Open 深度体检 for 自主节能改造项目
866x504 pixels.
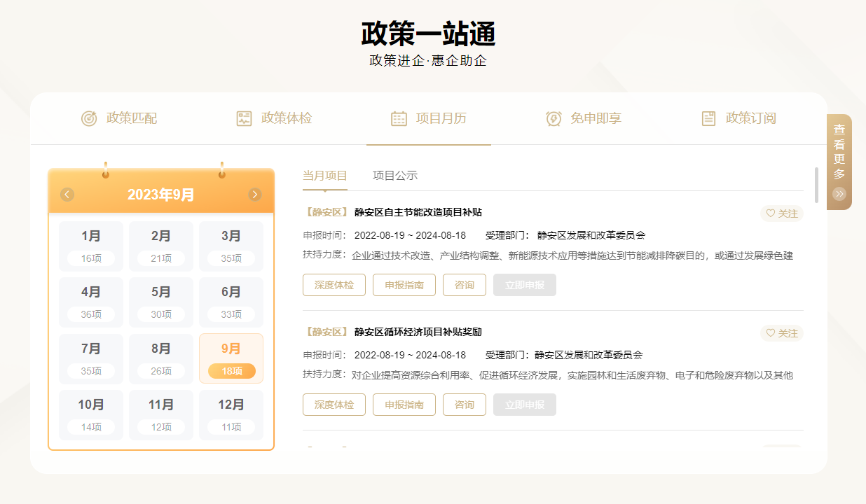(334, 285)
